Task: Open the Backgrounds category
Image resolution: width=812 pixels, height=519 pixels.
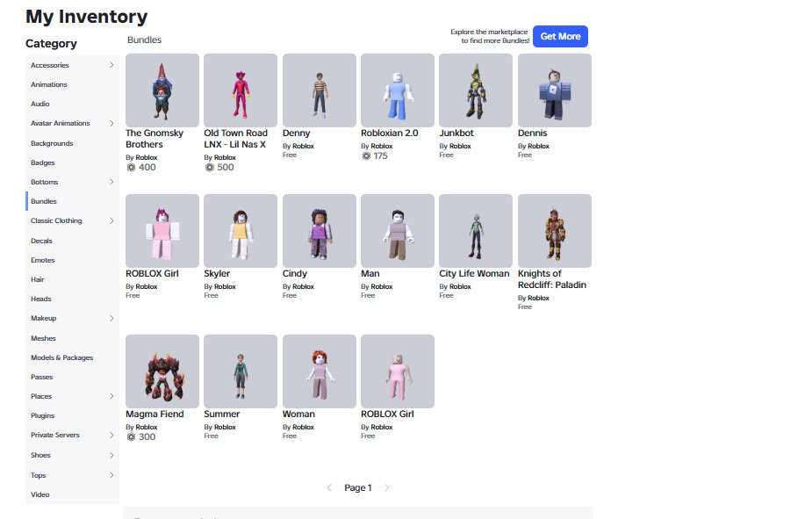Action: [52, 143]
